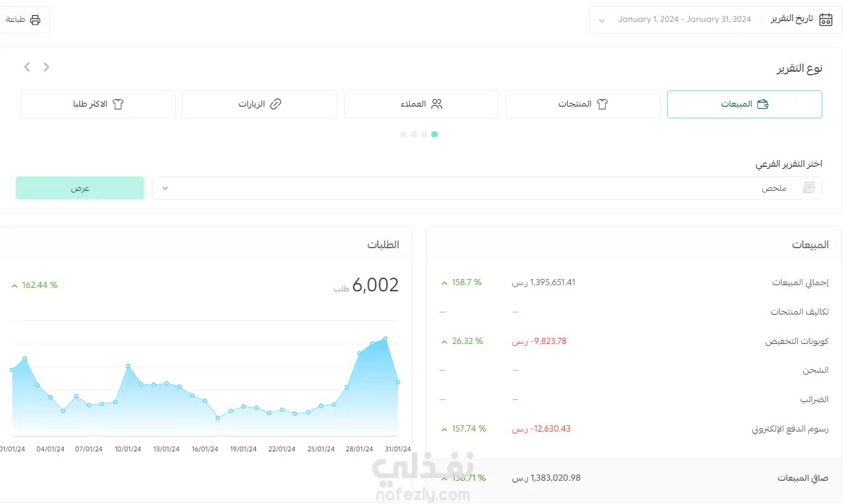Click the 6,002 orders total
The height and width of the screenshot is (504, 845).
pyautogui.click(x=376, y=285)
